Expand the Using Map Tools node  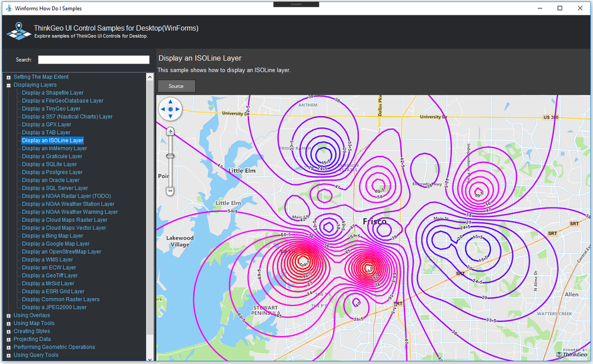point(8,324)
